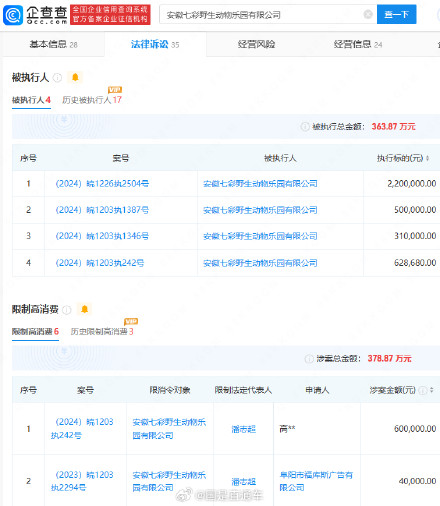
Task: Open case (2023) 皖1203执2294号
Action: click(82, 481)
